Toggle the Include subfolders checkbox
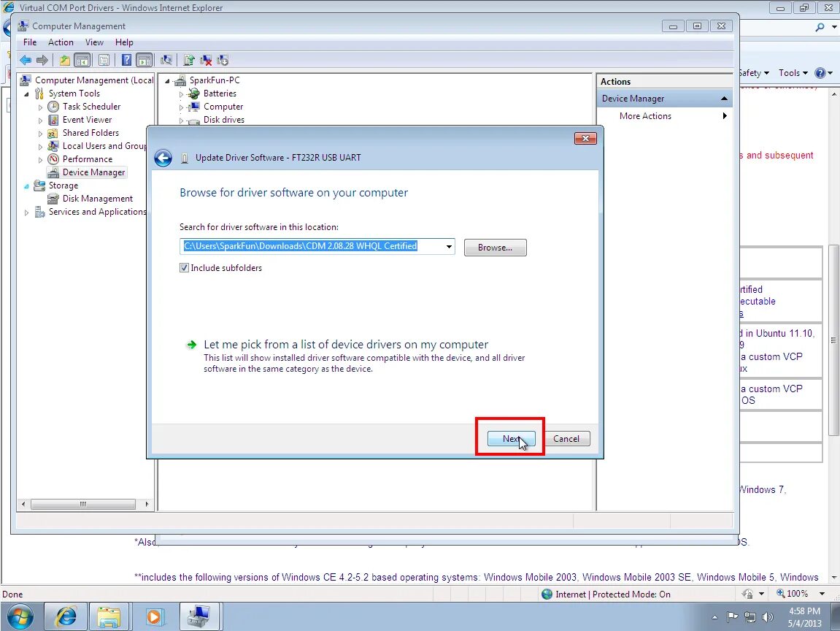The width and height of the screenshot is (840, 631). click(x=185, y=267)
